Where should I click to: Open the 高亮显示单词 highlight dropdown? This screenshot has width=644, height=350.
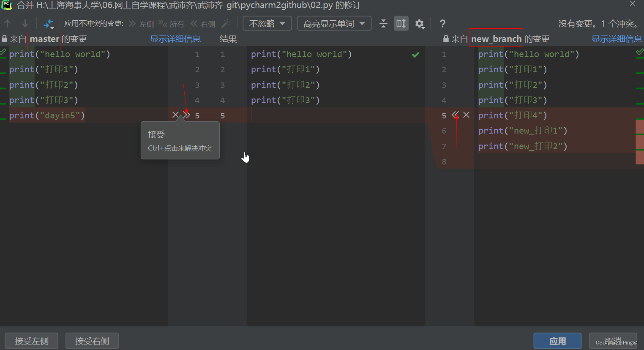pos(334,24)
